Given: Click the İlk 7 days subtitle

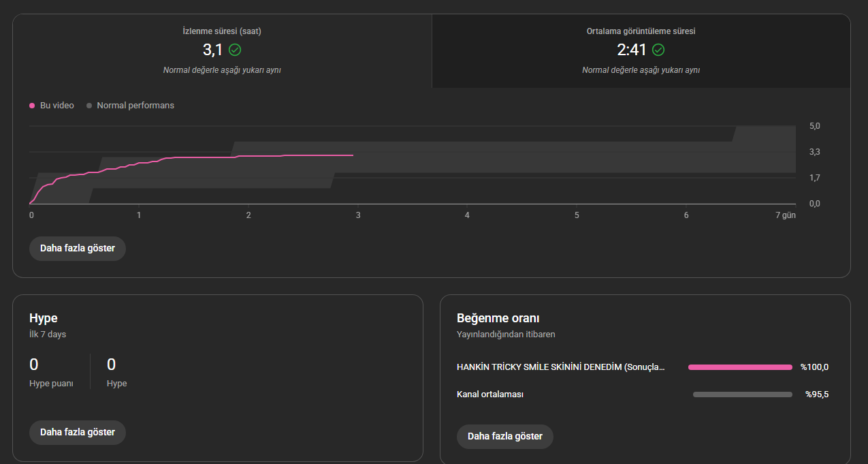Looking at the screenshot, I should tap(48, 335).
